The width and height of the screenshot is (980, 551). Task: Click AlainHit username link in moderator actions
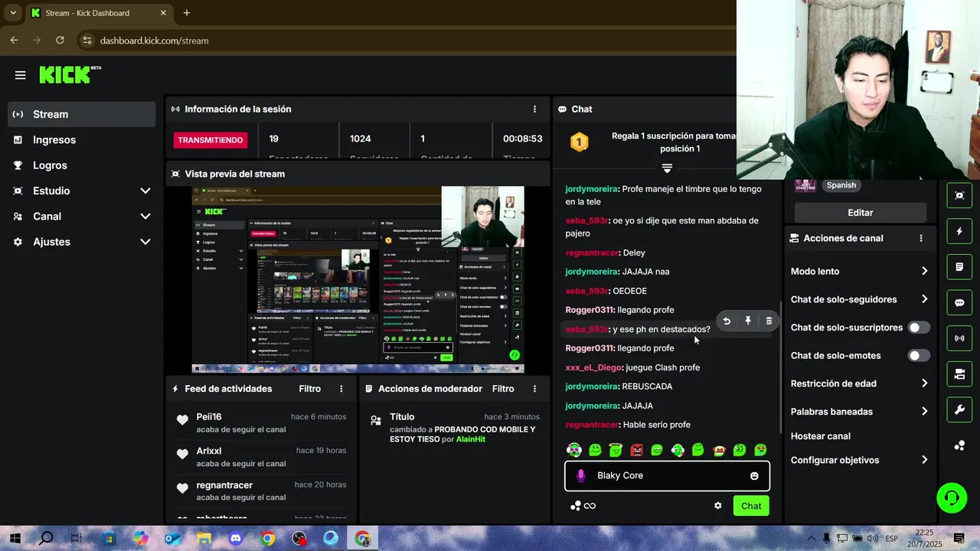tap(471, 439)
